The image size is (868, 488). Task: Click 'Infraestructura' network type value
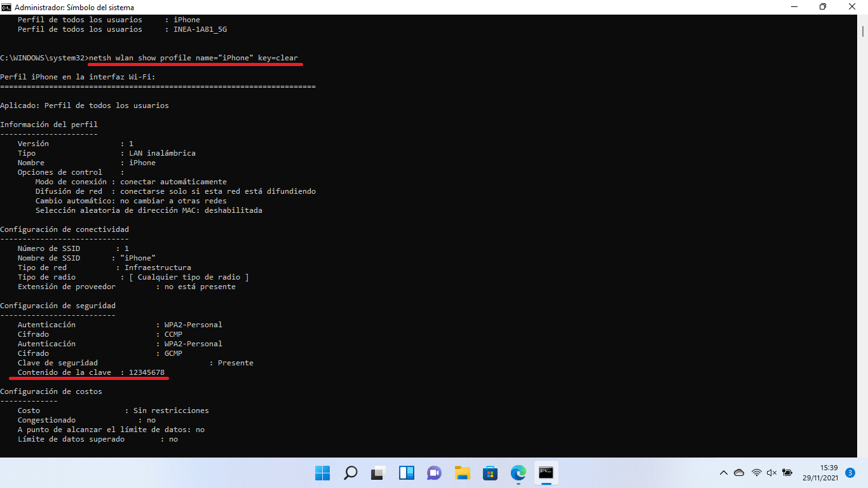(x=158, y=268)
